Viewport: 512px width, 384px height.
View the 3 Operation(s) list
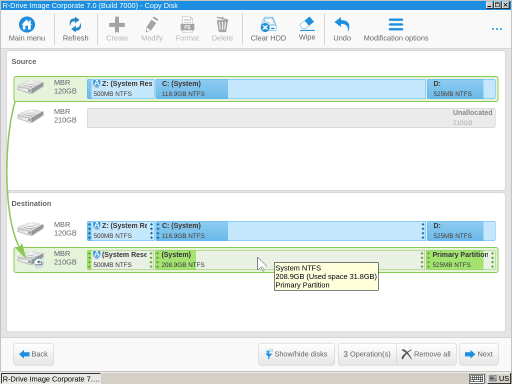click(x=367, y=354)
